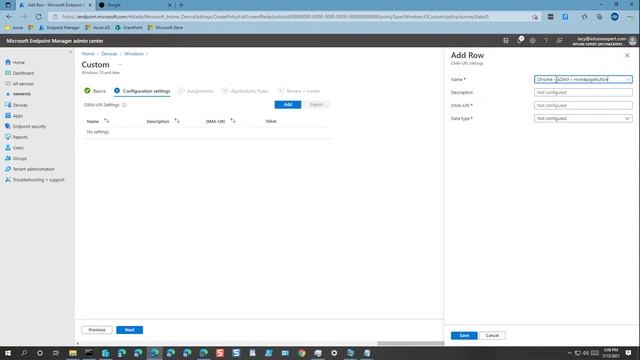
Task: Collapse the left navigation sidebar
Action: click(x=70, y=52)
